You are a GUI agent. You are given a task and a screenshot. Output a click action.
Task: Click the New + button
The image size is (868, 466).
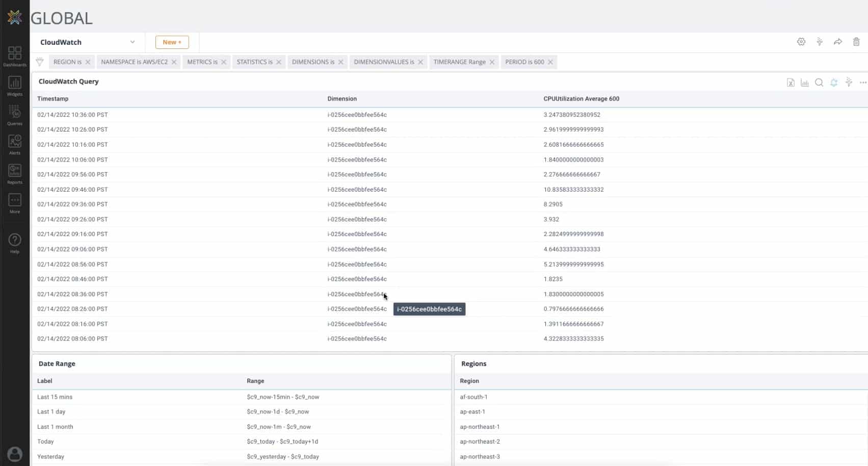[x=172, y=42]
